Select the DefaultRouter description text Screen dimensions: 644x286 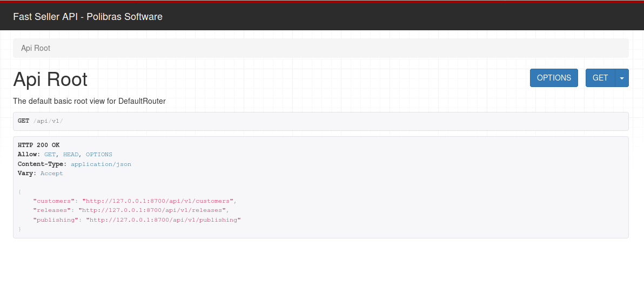click(89, 101)
